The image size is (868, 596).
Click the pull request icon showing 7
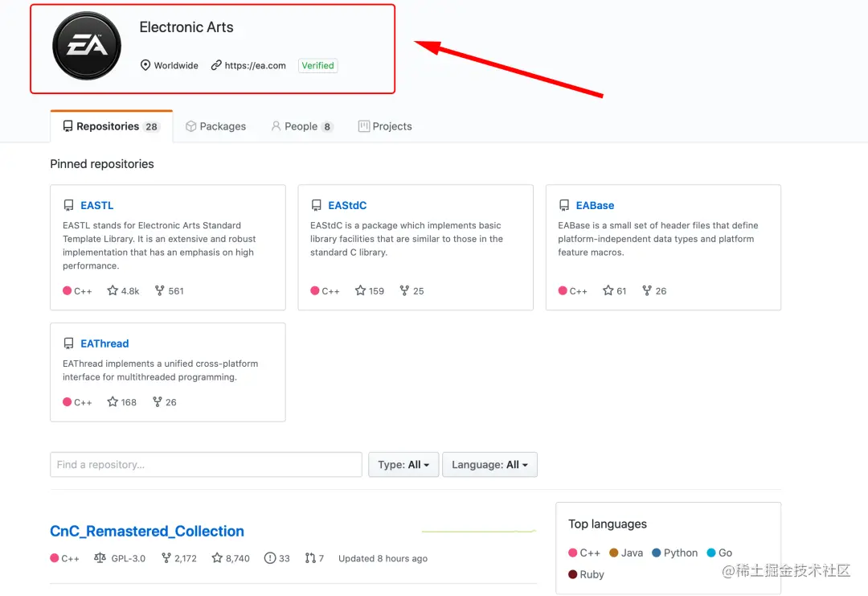(310, 557)
